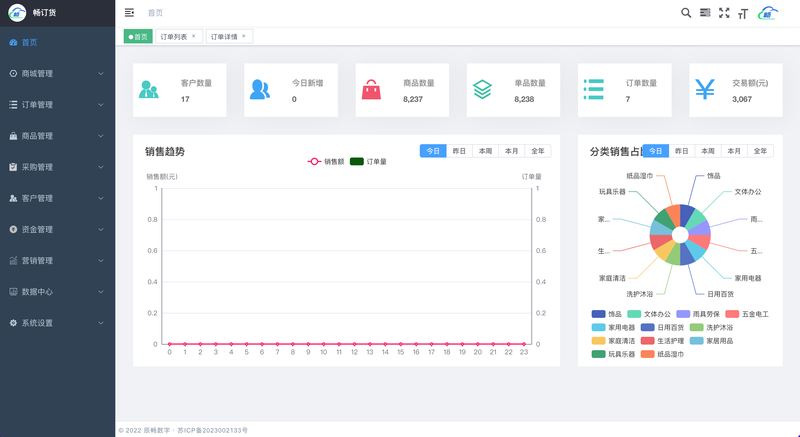Switch to the 订单列表 page tab

(179, 36)
